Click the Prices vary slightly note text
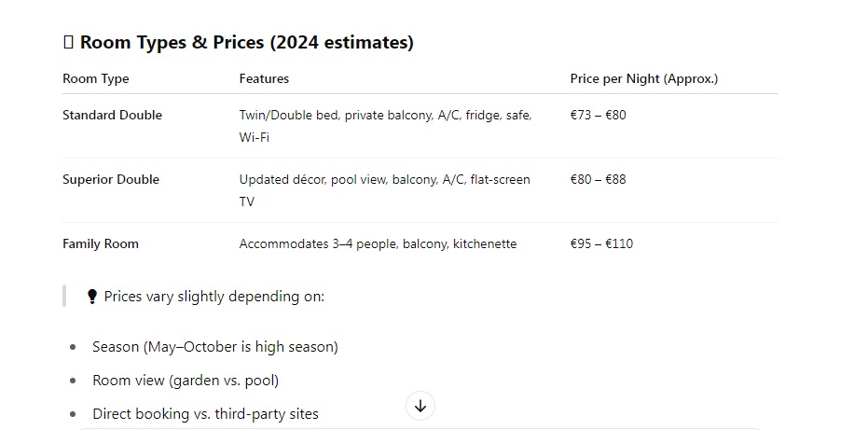 (214, 297)
